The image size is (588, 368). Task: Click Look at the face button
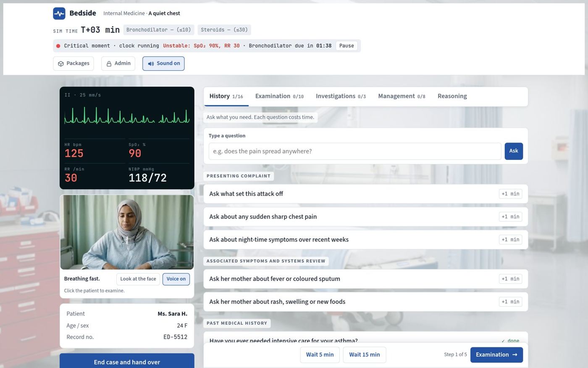(x=138, y=279)
